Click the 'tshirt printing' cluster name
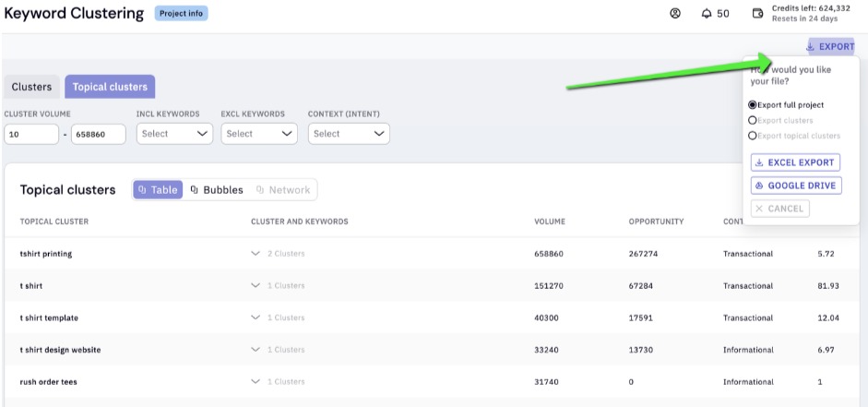The width and height of the screenshot is (868, 407). [x=46, y=254]
